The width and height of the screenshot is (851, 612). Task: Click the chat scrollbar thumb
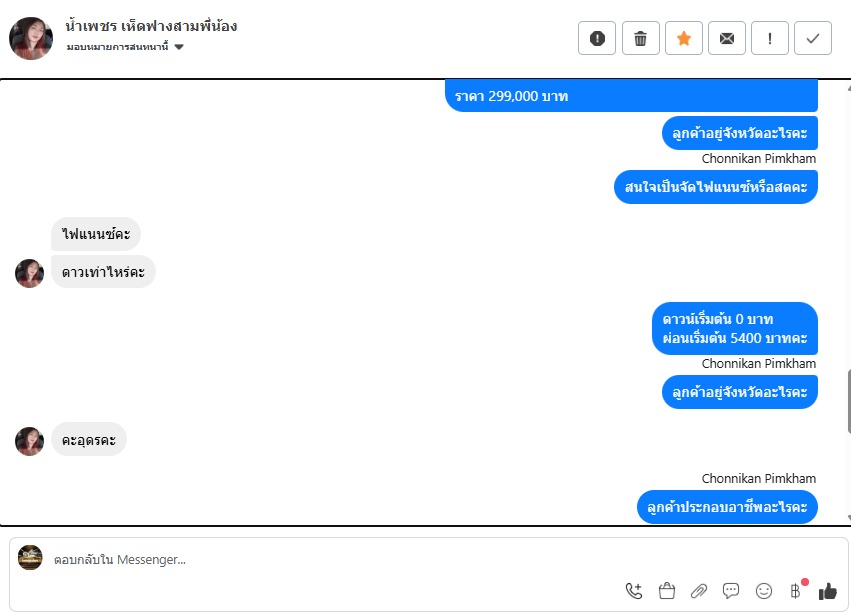coord(848,401)
